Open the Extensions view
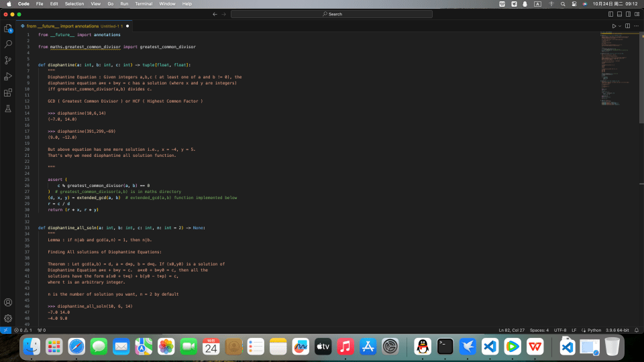Viewport: 644px width, 362px height. pos(8,93)
